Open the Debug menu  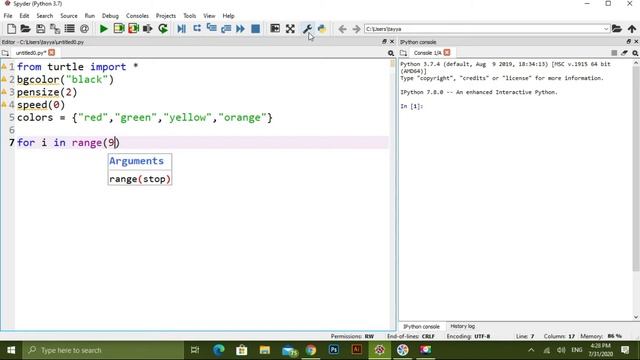pos(110,16)
